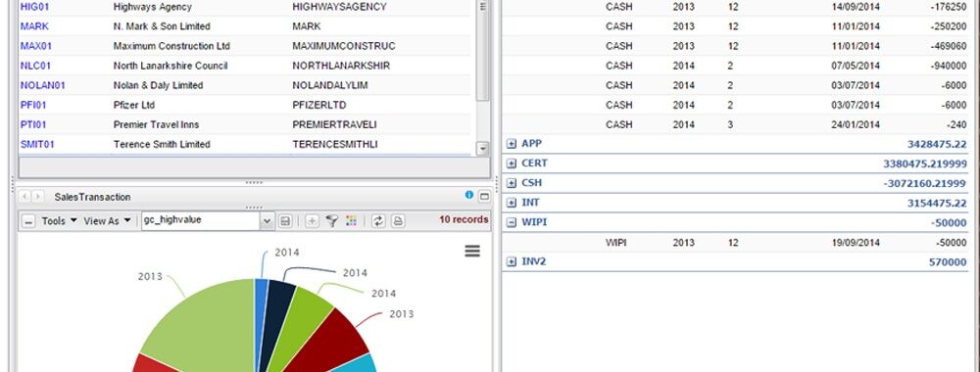980x372 pixels.
Task: Collapse the WIPI transaction group
Action: tap(512, 222)
